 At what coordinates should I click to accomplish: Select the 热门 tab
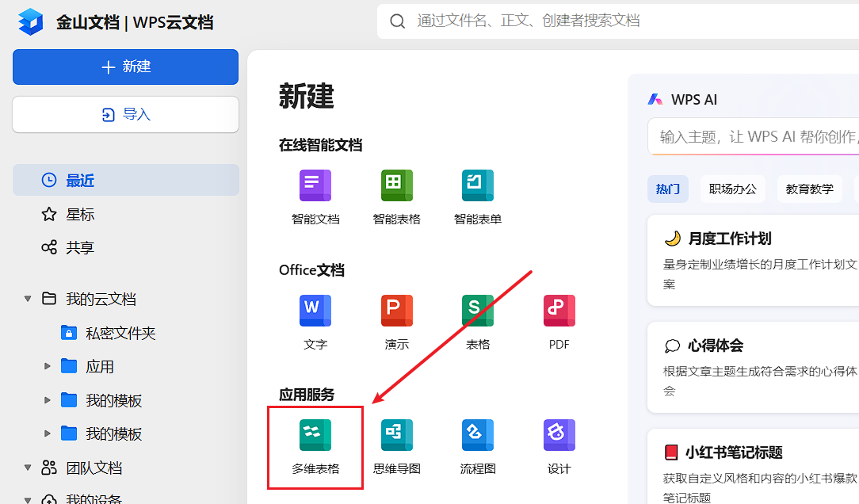[668, 189]
